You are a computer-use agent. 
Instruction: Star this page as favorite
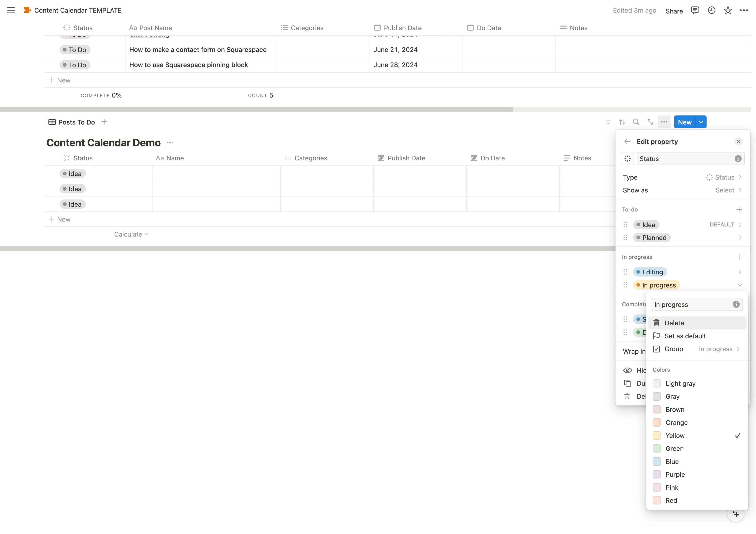(728, 11)
